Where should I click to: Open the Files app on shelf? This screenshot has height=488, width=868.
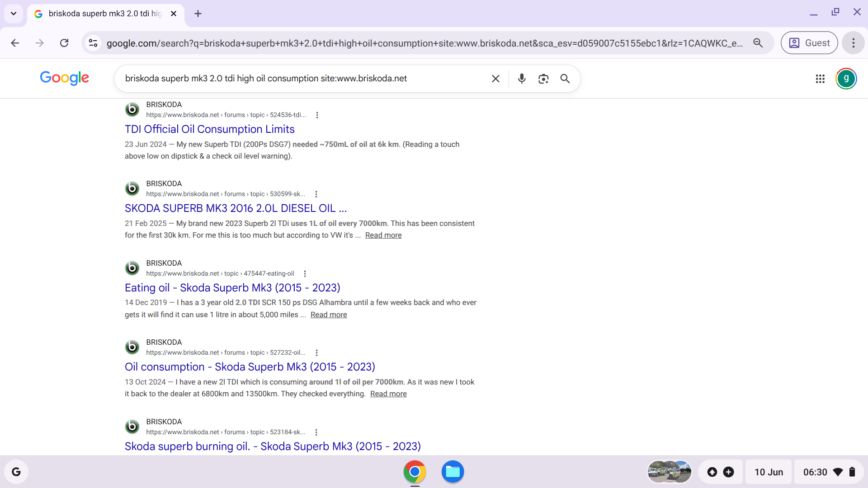pyautogui.click(x=453, y=472)
